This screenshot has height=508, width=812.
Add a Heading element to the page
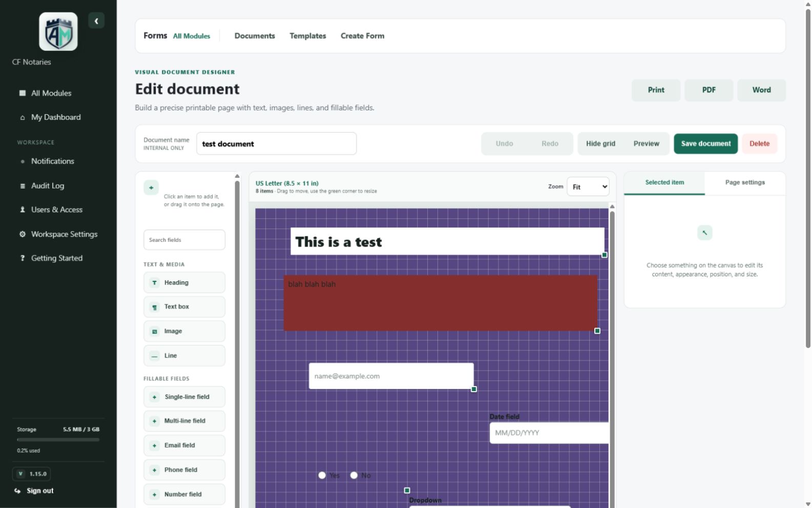184,283
